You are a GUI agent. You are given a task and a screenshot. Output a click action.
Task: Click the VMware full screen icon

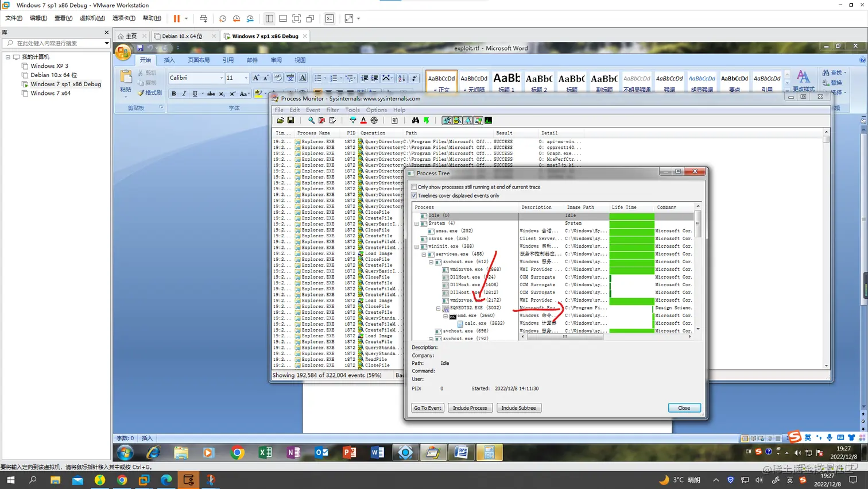tap(297, 18)
